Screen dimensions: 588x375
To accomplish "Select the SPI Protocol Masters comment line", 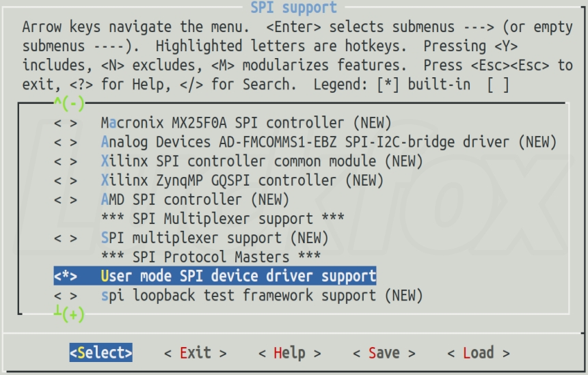I will [211, 257].
